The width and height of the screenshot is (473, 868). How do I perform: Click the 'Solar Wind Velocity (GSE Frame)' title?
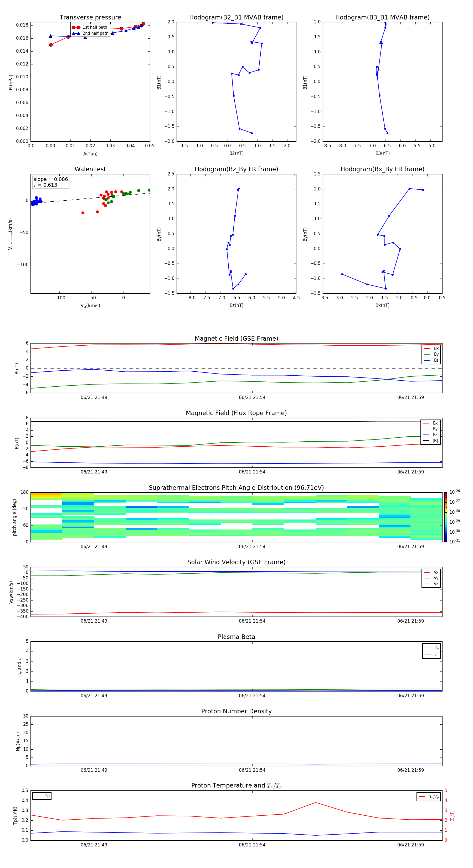tap(236, 562)
